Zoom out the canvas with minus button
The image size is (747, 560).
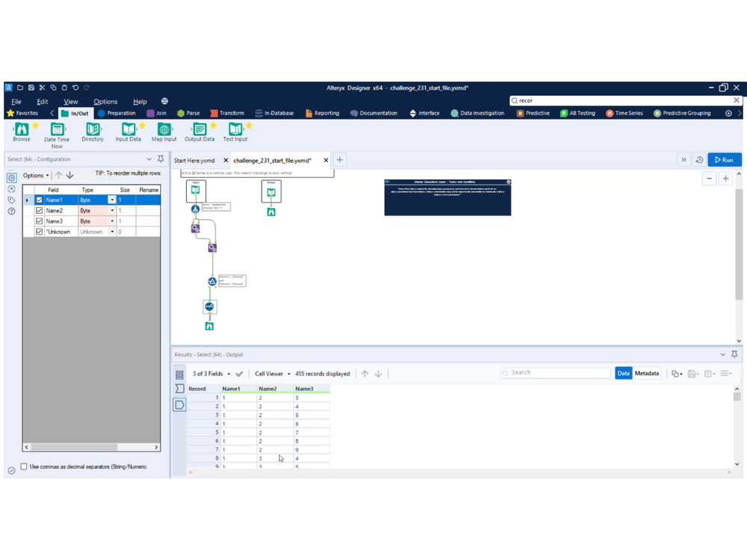[710, 179]
